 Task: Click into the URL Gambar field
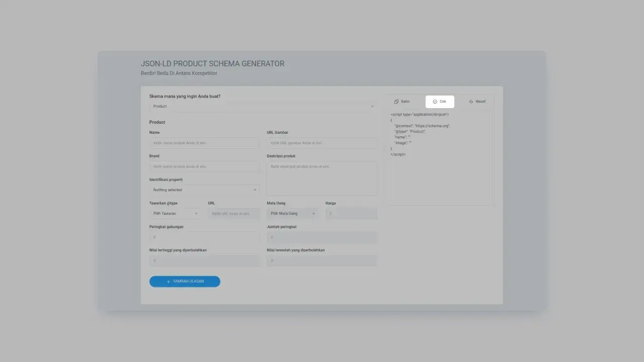click(x=322, y=143)
